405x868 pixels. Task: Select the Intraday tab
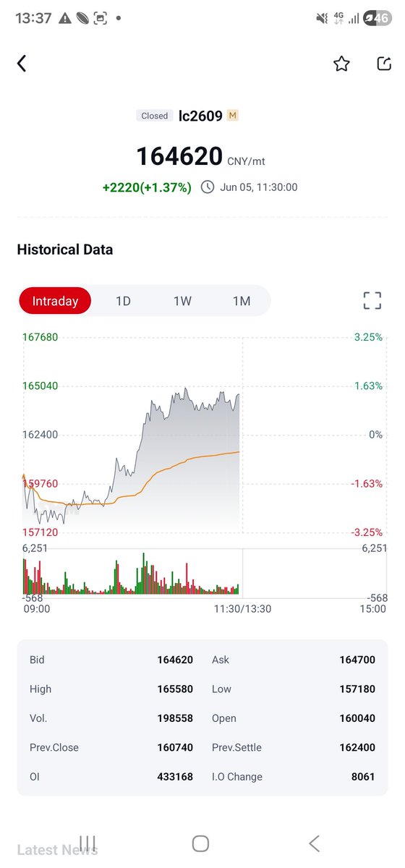click(x=55, y=301)
